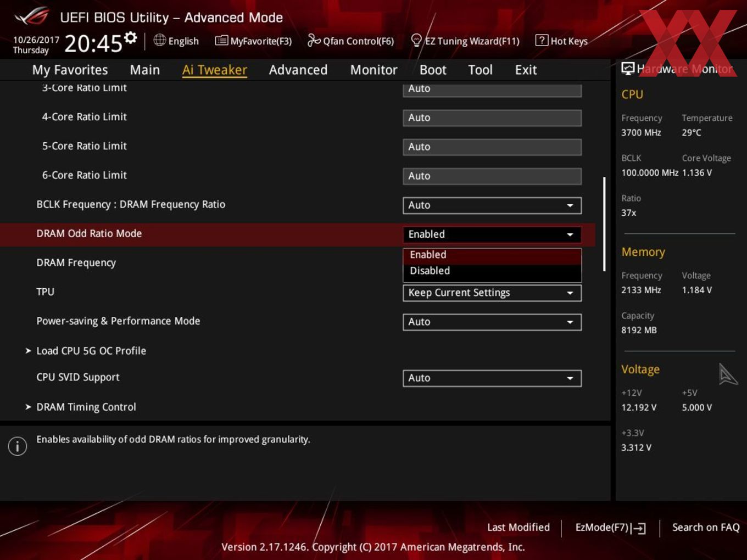Click the +5V reading 5.000 V
The height and width of the screenshot is (560, 747).
tap(697, 407)
